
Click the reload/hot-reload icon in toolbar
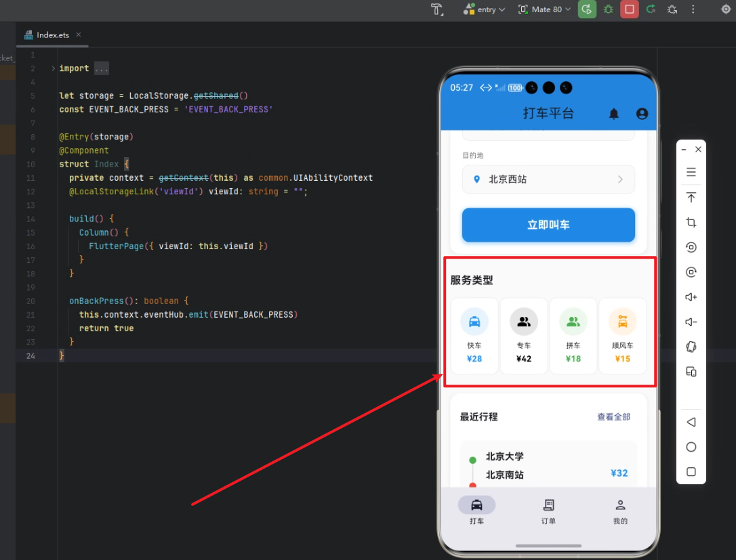tap(651, 9)
